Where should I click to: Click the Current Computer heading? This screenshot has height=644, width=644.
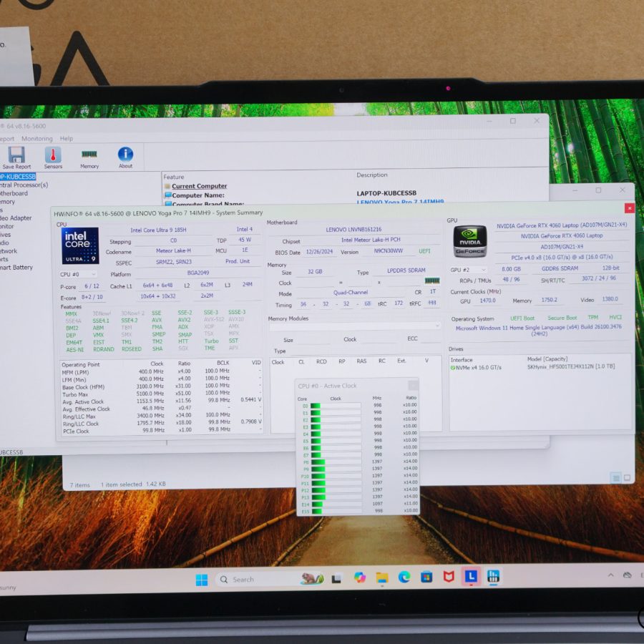(x=199, y=186)
